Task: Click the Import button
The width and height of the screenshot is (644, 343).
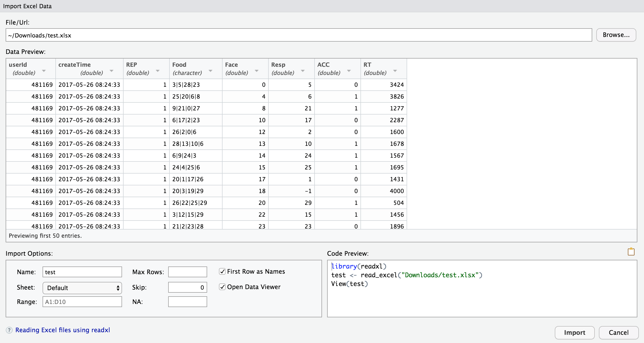Action: [x=575, y=332]
